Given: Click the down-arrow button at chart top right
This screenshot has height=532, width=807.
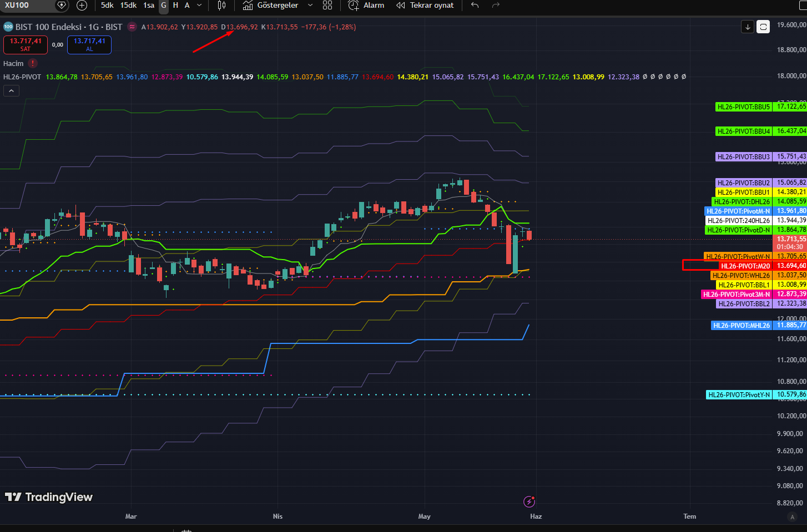Looking at the screenshot, I should [x=748, y=27].
